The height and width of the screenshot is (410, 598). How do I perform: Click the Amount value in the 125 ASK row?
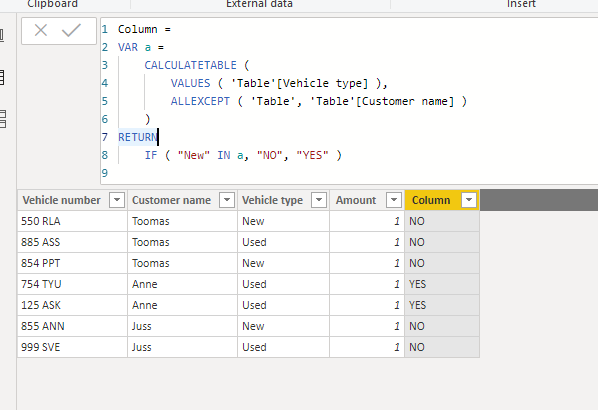(x=367, y=305)
